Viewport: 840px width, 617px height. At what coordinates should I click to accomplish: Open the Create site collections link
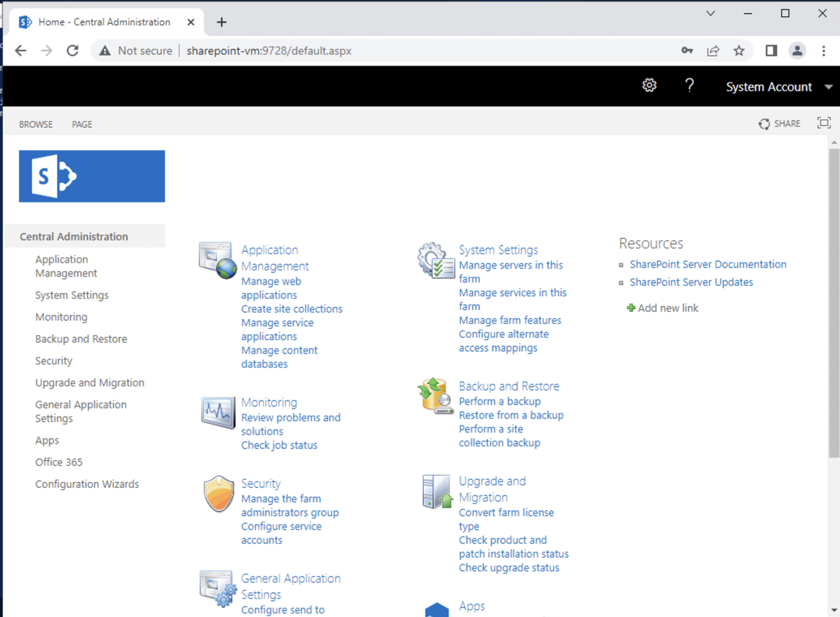coord(291,309)
